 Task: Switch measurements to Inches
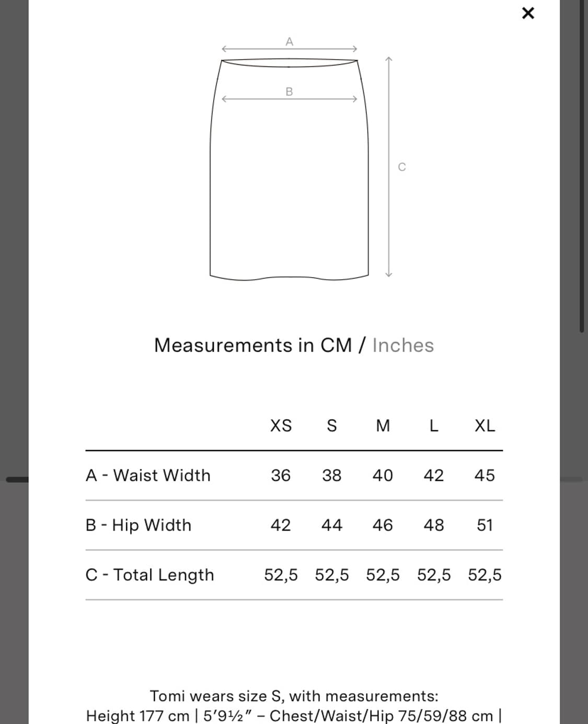click(x=403, y=346)
